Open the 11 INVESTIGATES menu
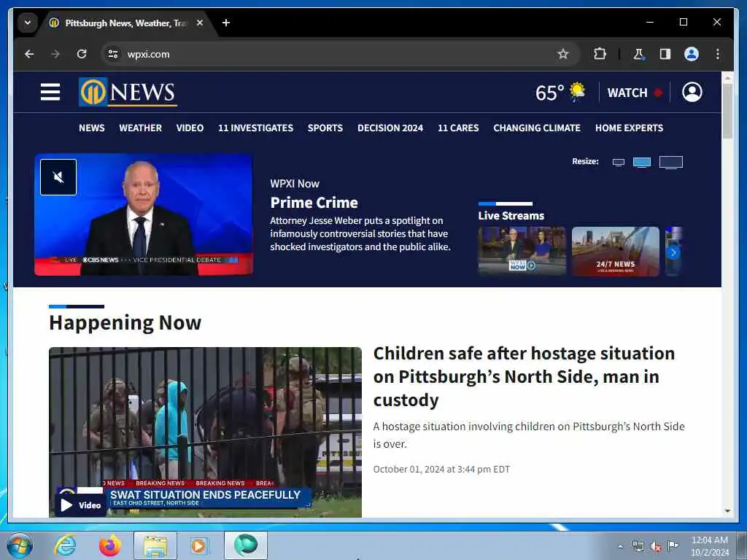Screen dimensions: 747x560 click(255, 128)
